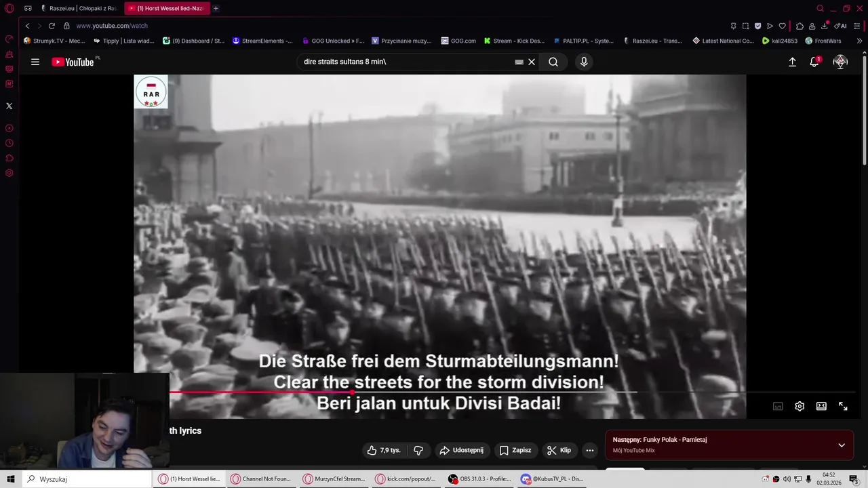The image size is (868, 488).
Task: Open the GOG Unlocked bookmark
Action: click(x=333, y=41)
